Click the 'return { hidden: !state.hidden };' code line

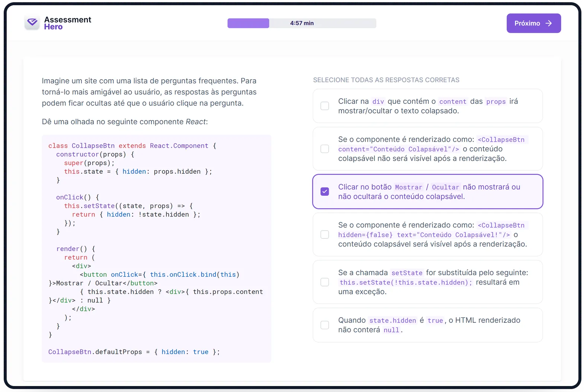(136, 215)
